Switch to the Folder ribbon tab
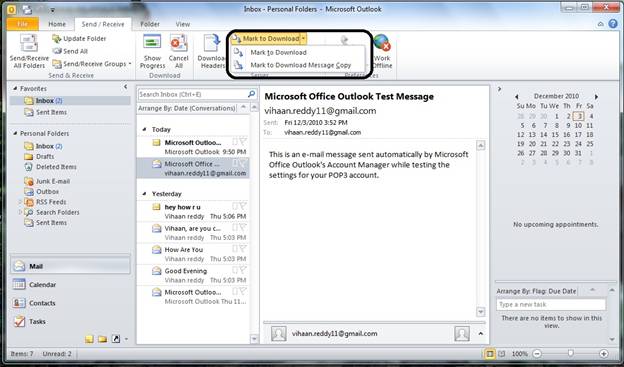Screen dimensions: 624x367 pyautogui.click(x=150, y=24)
